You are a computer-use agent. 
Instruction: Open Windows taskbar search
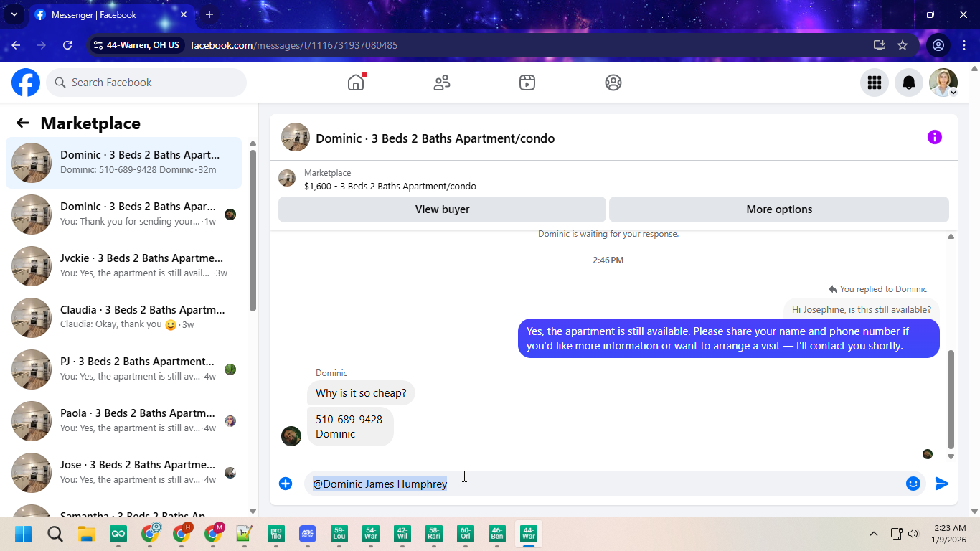pyautogui.click(x=55, y=534)
